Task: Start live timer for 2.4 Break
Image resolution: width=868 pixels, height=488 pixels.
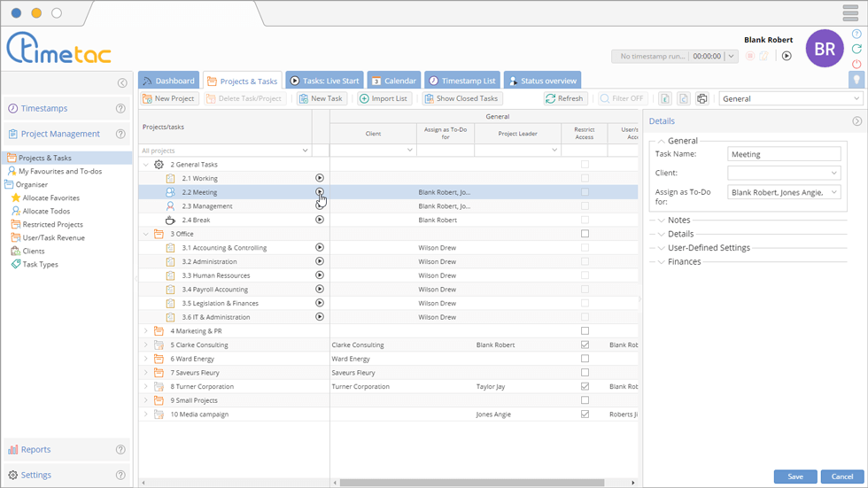Action: [x=320, y=220]
